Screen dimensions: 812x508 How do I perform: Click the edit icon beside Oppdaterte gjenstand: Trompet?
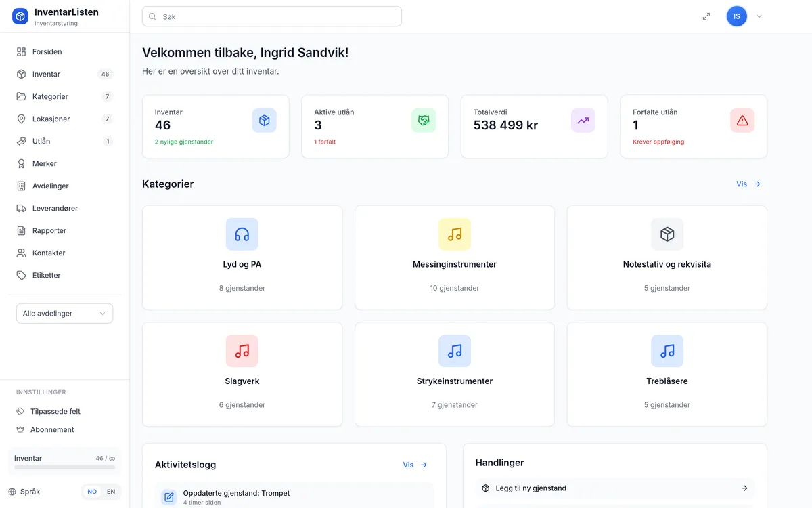coord(169,498)
